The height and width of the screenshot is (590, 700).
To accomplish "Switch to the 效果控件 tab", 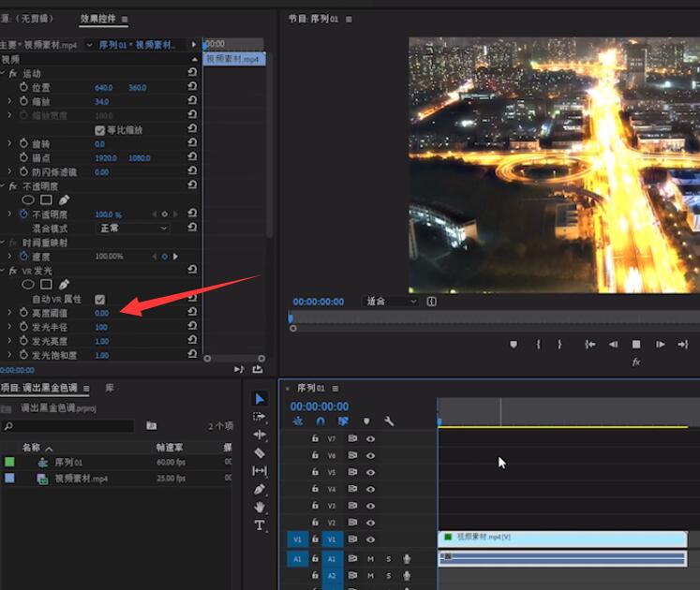I will point(97,19).
